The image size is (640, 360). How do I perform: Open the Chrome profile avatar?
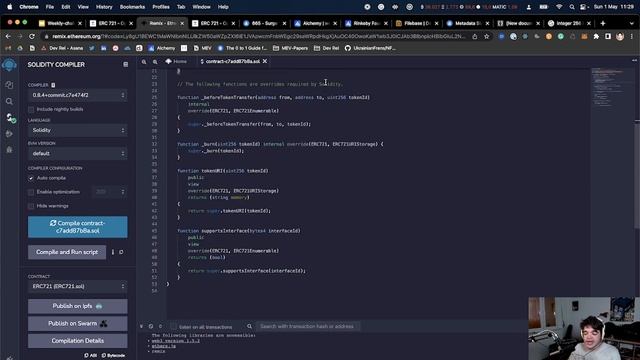point(620,36)
